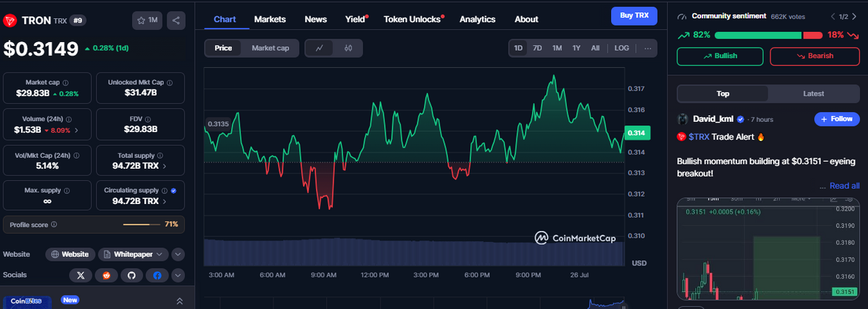Open David_kml profile avatar

click(683, 119)
